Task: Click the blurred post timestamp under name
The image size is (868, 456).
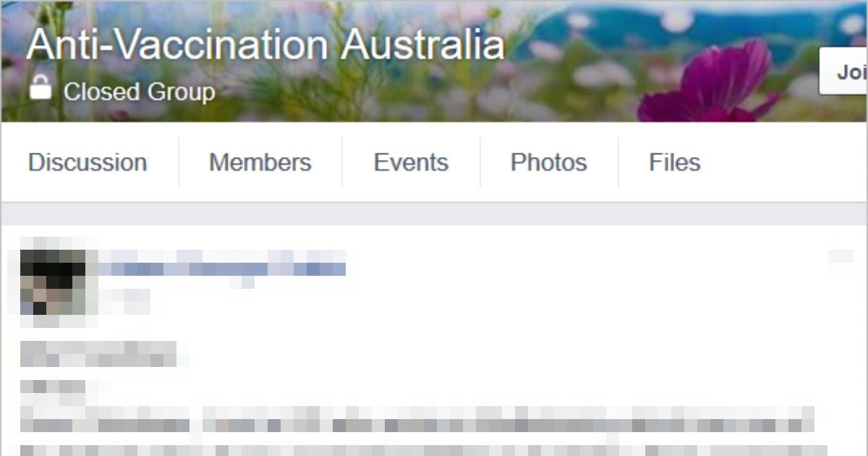Action: (x=123, y=301)
